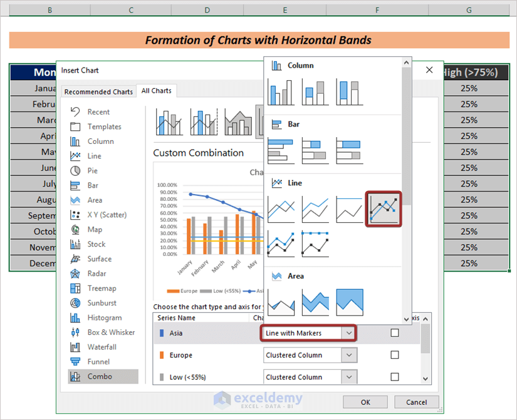Select Combo chart type
Screen dimensions: 517x420
pos(103,376)
